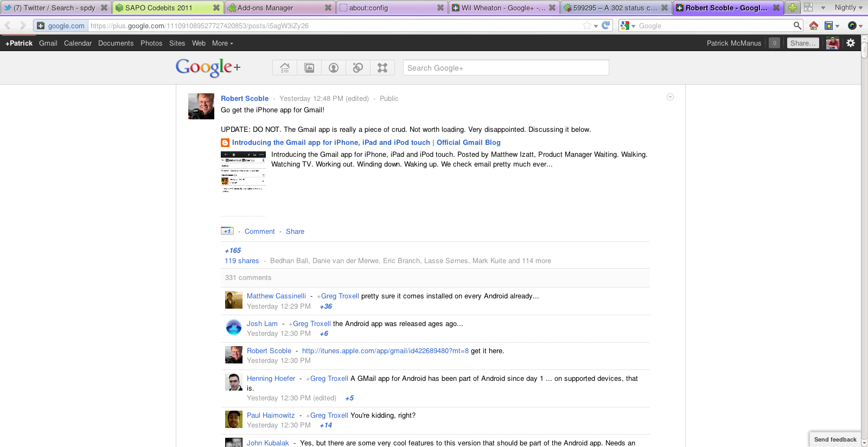Switch to about:config tab

pyautogui.click(x=392, y=8)
